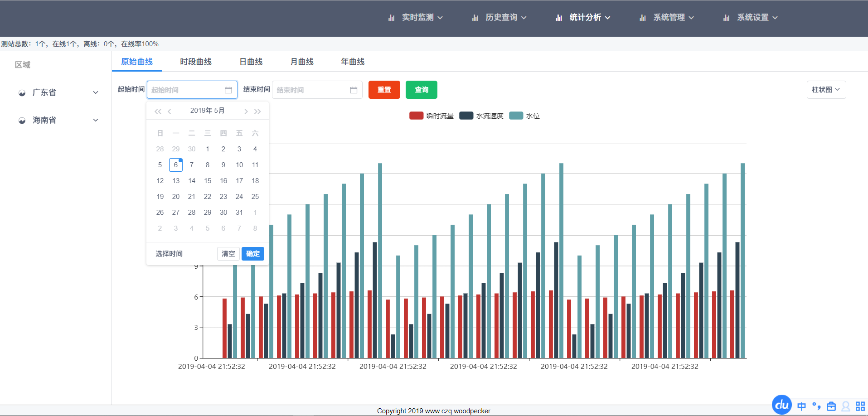The height and width of the screenshot is (416, 868).
Task: Open the input method toolbox icon
Action: click(831, 406)
